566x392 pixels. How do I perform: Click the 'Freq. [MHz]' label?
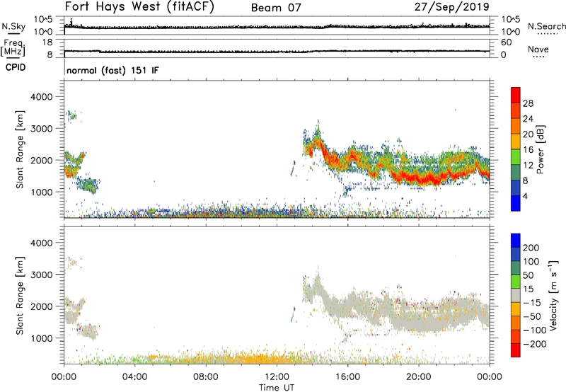pos(13,47)
